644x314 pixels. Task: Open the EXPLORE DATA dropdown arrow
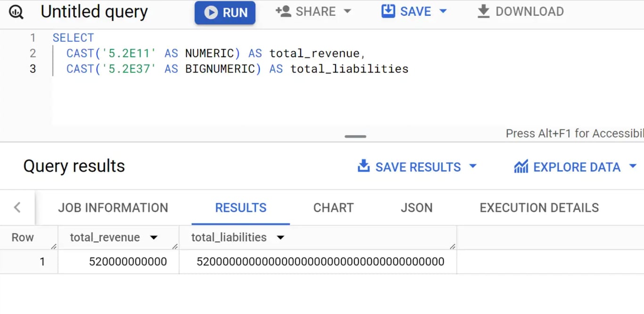(x=633, y=166)
